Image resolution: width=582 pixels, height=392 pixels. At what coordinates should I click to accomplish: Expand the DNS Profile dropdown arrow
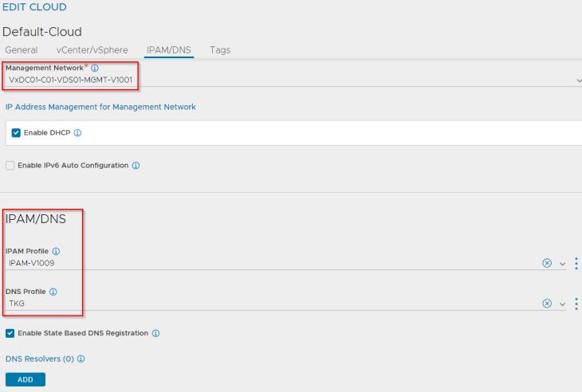[x=562, y=304]
